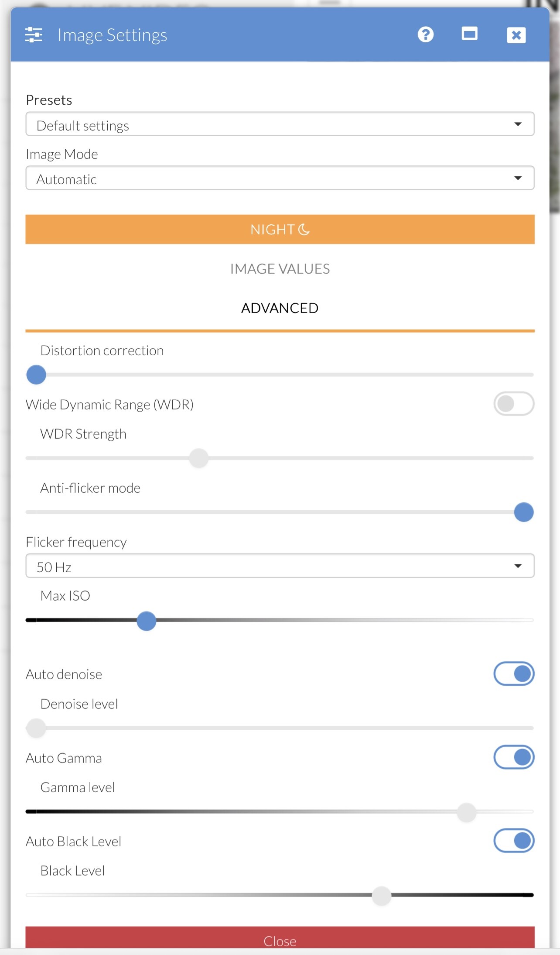Screen dimensions: 560x955
Task: Click the Black Level slider handle
Action: point(382,896)
